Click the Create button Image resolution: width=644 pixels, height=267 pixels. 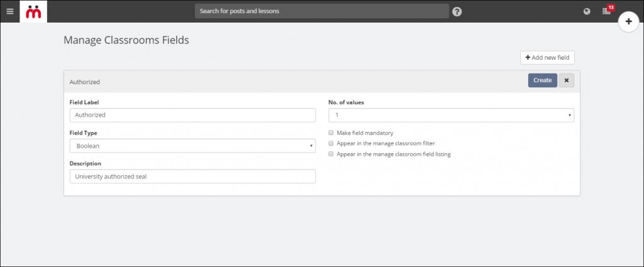tap(543, 80)
